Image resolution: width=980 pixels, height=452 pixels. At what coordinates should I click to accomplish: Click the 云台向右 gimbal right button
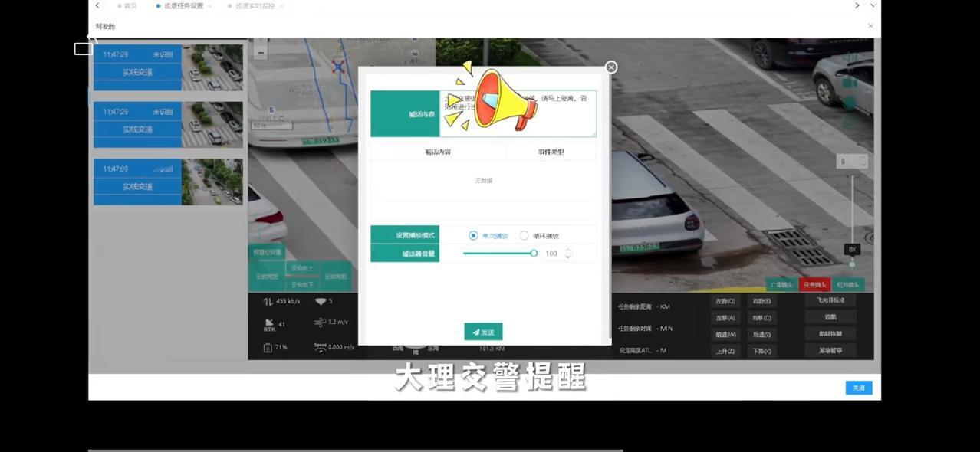point(335,277)
